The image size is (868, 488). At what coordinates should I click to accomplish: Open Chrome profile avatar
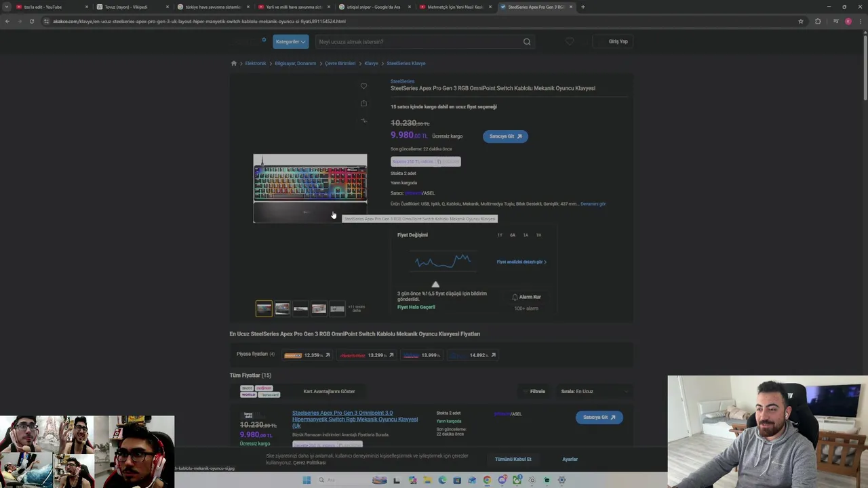coord(848,21)
